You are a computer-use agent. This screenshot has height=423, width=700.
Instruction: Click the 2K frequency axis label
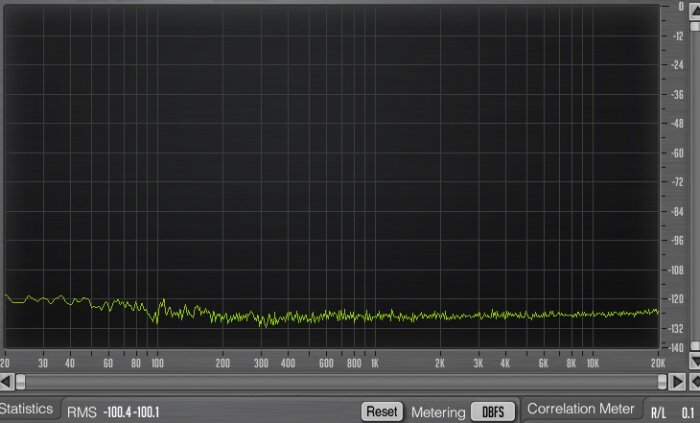(x=440, y=363)
